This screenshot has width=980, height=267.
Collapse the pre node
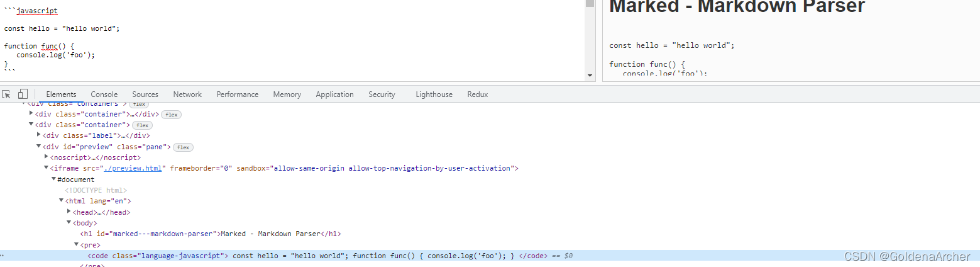[77, 244]
